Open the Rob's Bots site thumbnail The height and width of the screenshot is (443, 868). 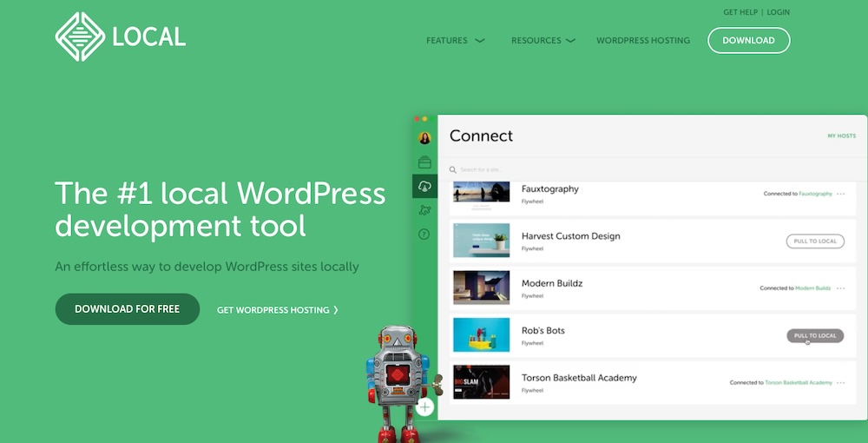click(x=482, y=334)
